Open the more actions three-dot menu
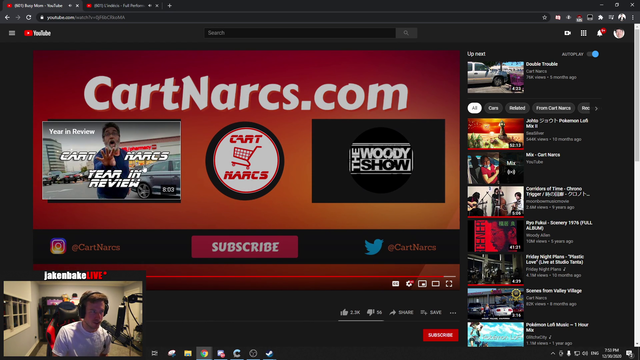This screenshot has width=640, height=360. click(x=453, y=313)
